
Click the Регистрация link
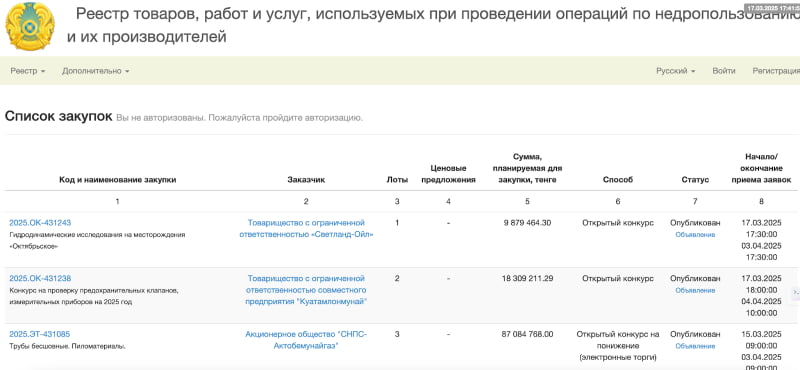(x=776, y=71)
